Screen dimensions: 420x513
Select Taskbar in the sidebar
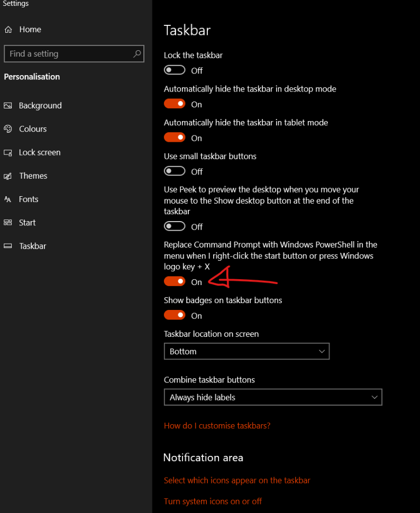pos(32,246)
